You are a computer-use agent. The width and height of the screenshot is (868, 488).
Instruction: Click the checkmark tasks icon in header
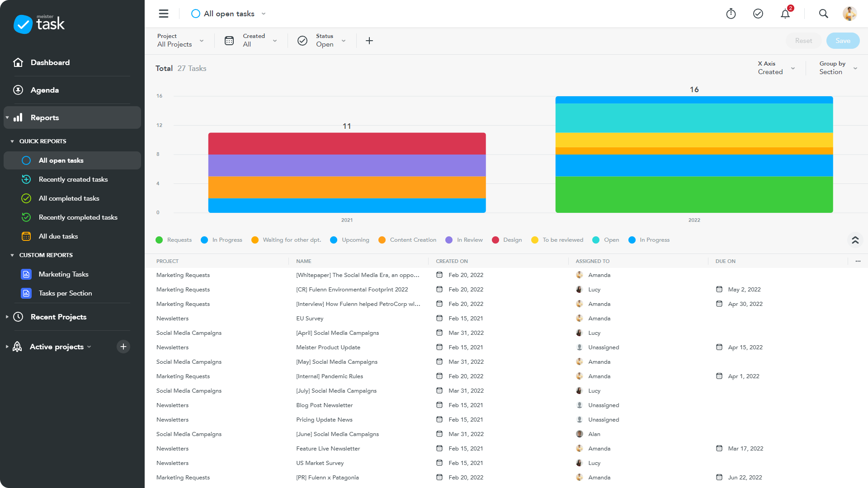click(x=758, y=14)
